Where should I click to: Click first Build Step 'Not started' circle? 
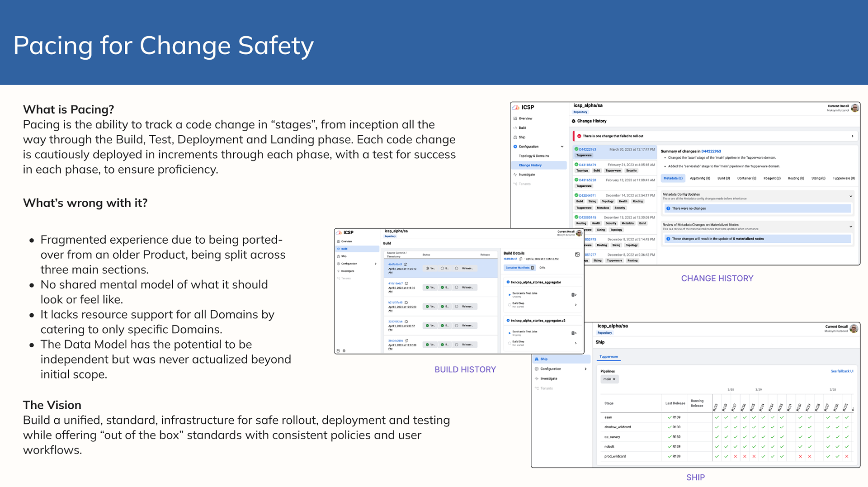click(509, 305)
